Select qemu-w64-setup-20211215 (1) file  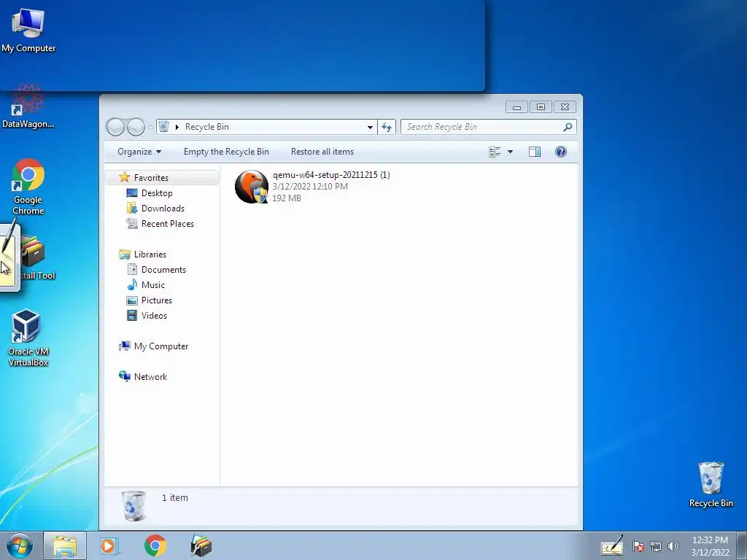click(x=312, y=187)
